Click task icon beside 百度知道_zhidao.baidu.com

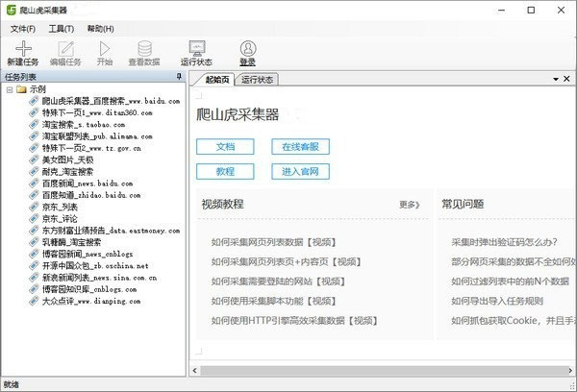click(34, 195)
